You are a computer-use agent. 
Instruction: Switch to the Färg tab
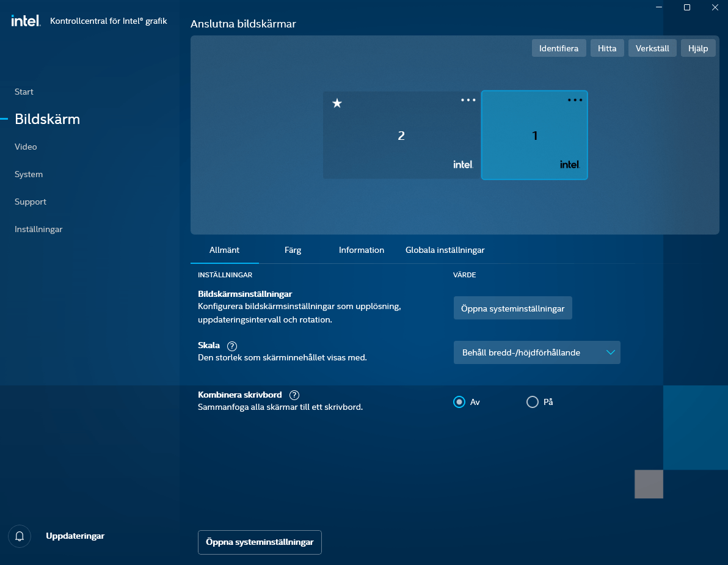pyautogui.click(x=293, y=250)
